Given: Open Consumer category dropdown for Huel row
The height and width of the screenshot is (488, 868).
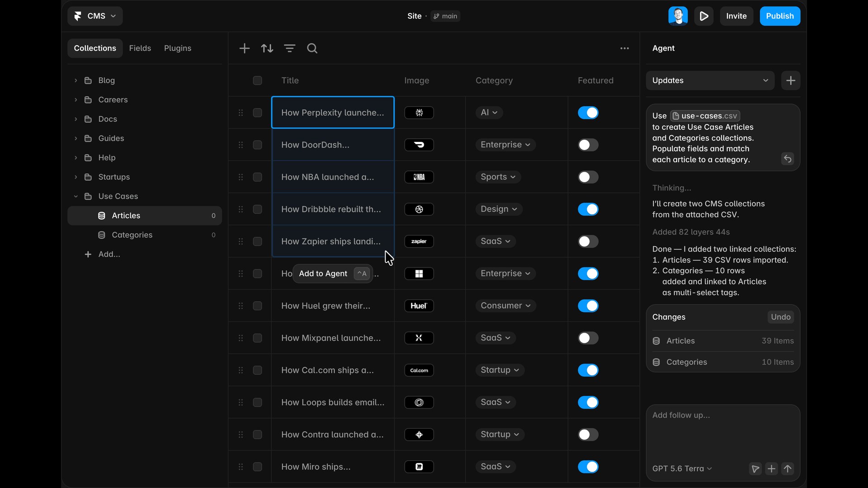Looking at the screenshot, I should pyautogui.click(x=505, y=306).
